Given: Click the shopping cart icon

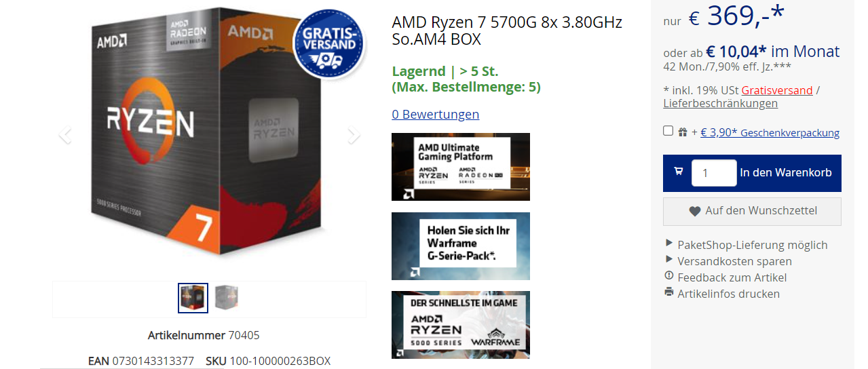Looking at the screenshot, I should [x=678, y=172].
